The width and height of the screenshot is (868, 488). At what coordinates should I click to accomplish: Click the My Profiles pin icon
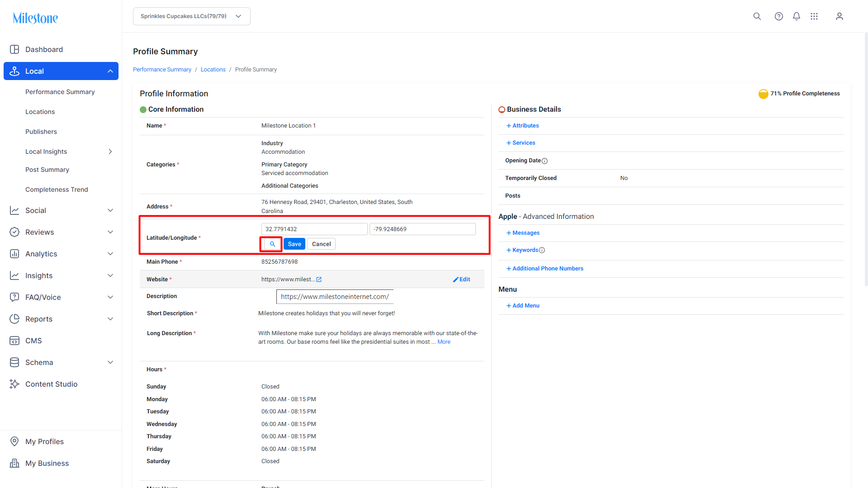click(14, 441)
